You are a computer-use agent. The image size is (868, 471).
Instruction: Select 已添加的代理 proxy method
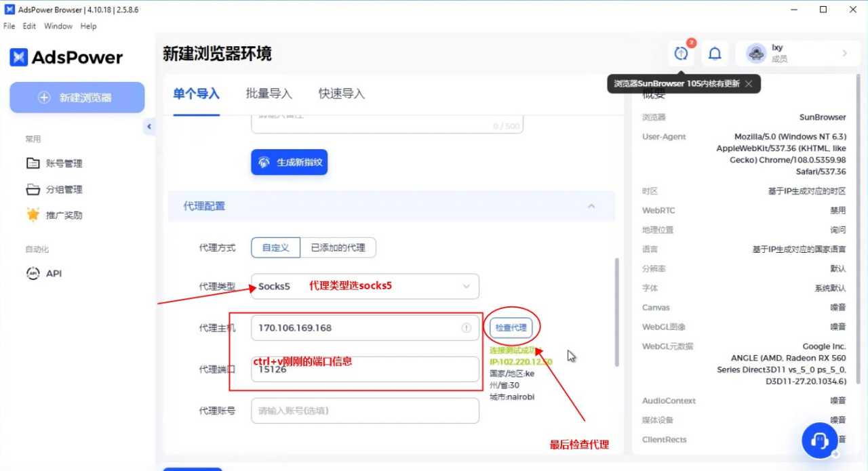(338, 248)
